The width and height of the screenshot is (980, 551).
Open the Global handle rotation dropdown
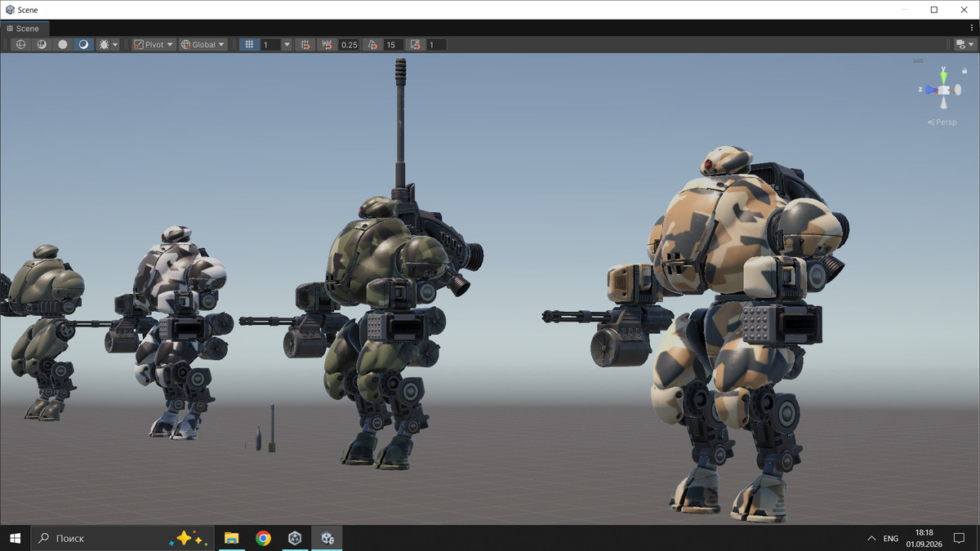[203, 45]
